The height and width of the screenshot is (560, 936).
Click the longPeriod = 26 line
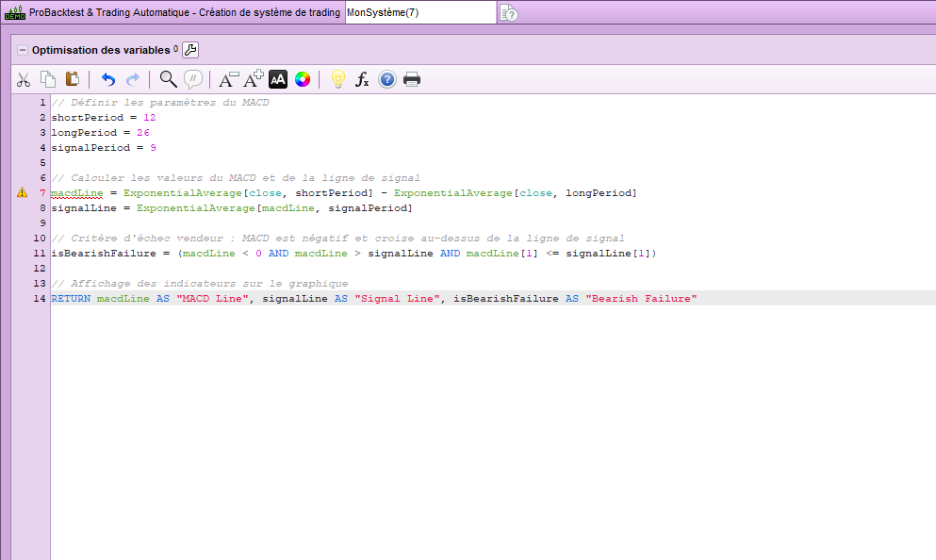point(100,133)
